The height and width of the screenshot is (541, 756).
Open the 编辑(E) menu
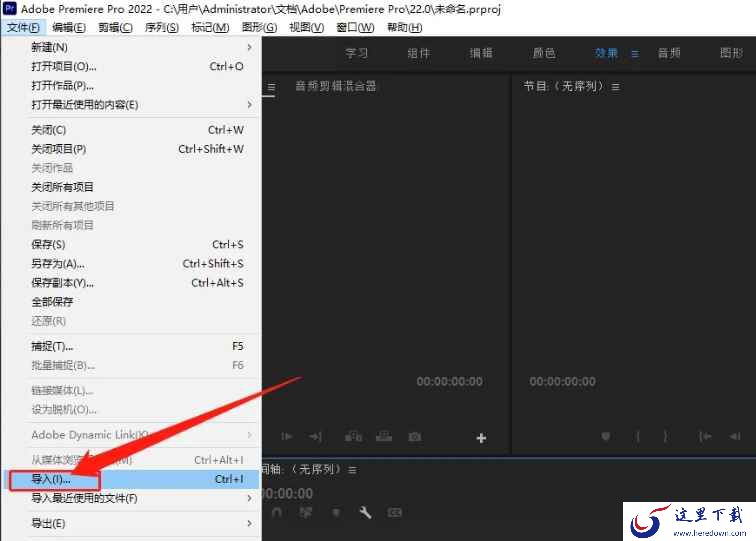68,27
